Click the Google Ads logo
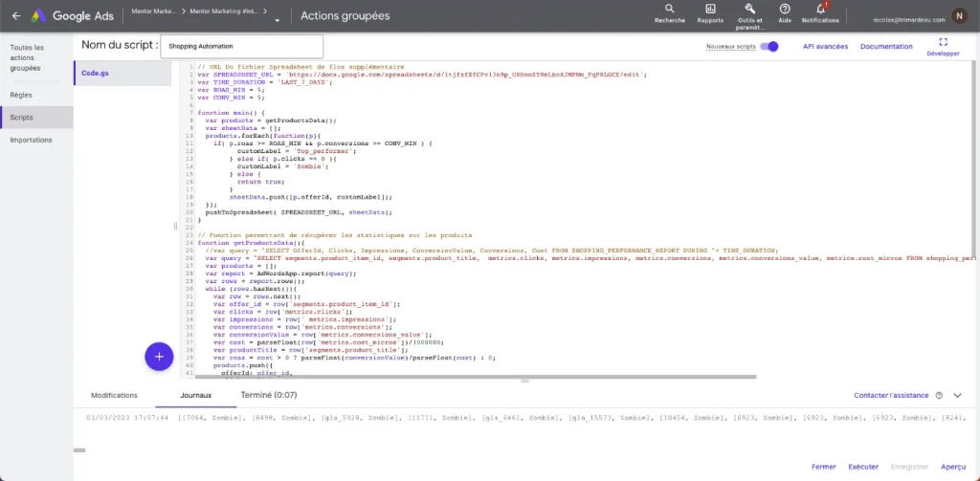 pos(72,16)
